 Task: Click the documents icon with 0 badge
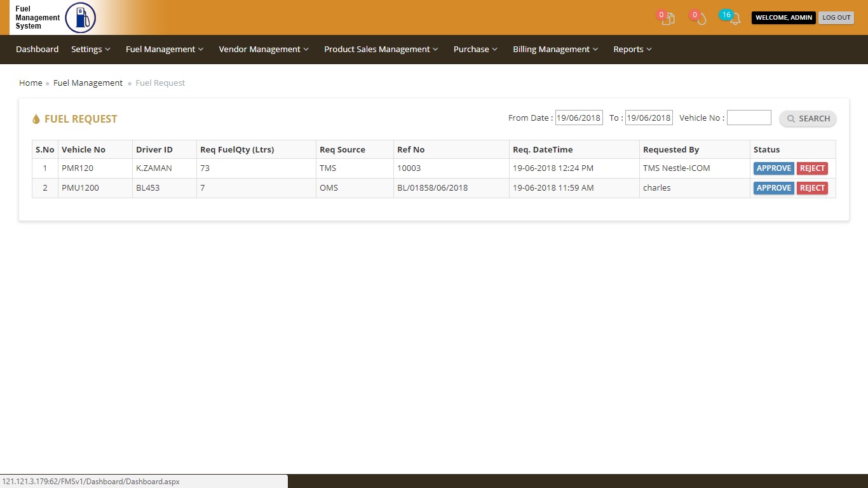coord(667,18)
